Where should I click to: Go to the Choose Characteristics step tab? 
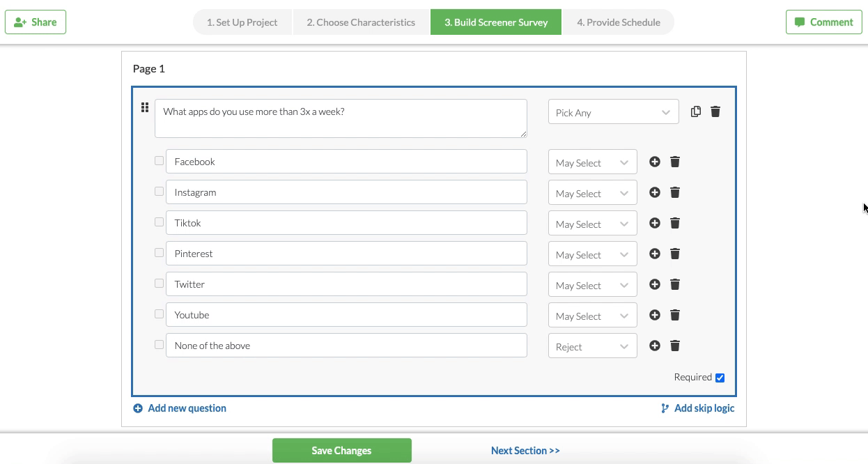pos(361,22)
